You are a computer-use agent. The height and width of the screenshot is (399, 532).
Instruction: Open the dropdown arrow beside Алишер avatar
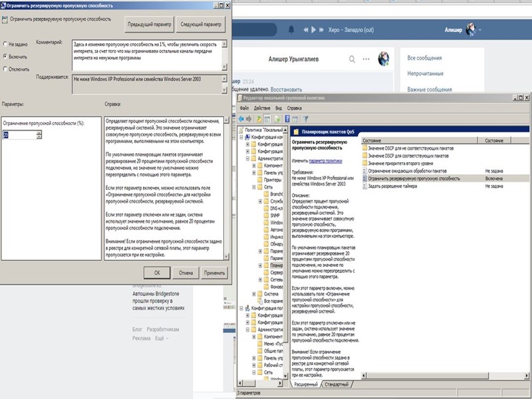[480, 30]
